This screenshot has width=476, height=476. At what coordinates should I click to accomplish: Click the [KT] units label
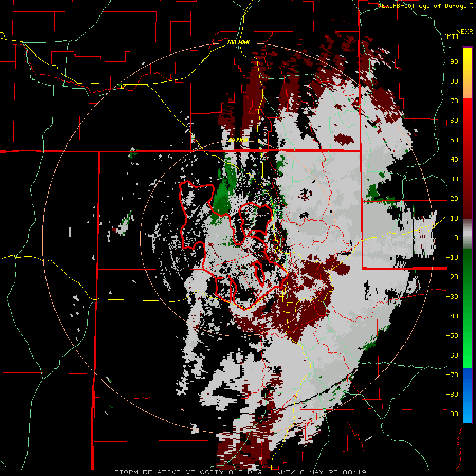452,36
